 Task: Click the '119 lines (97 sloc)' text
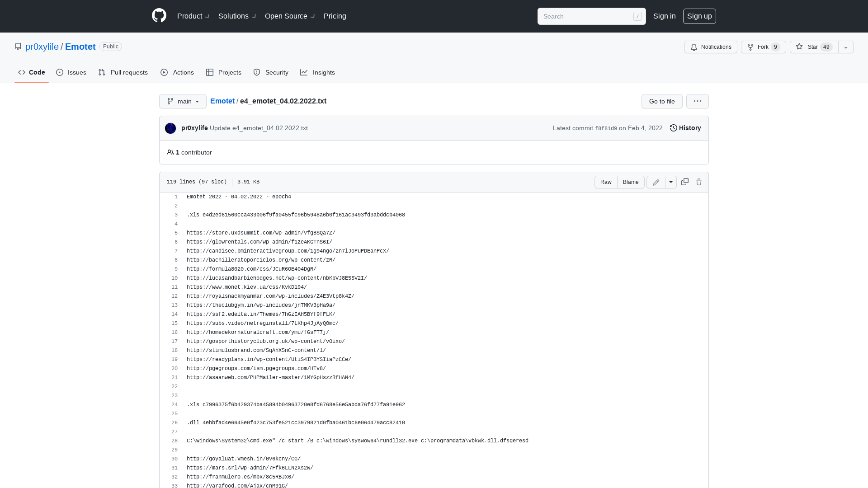tap(197, 182)
